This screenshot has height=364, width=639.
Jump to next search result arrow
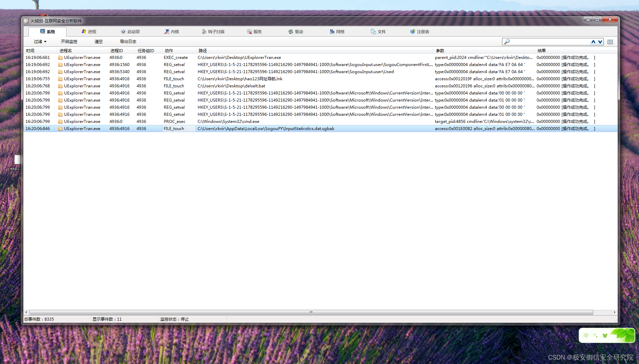[x=600, y=42]
